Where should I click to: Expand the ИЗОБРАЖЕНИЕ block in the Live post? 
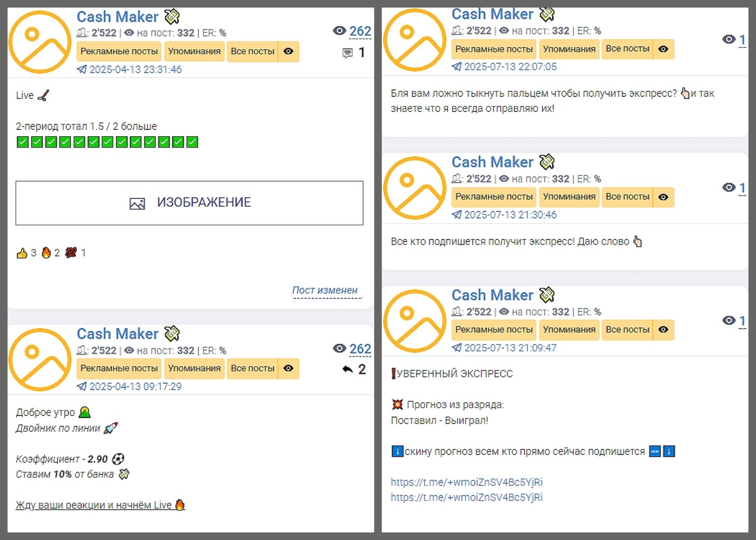pyautogui.click(x=190, y=203)
